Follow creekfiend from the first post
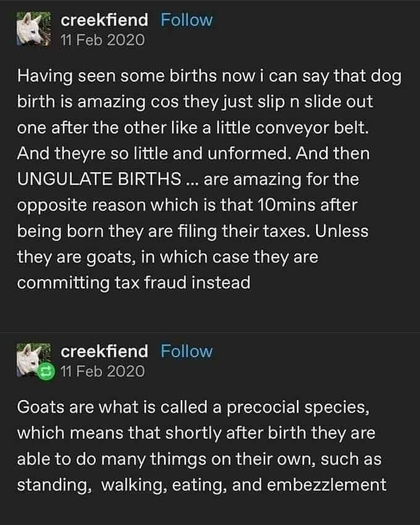Image resolution: width=420 pixels, height=525 pixels. tap(186, 20)
